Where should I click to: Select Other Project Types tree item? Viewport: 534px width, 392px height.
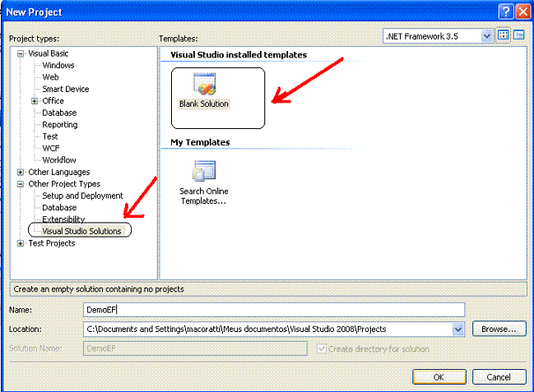tap(64, 184)
